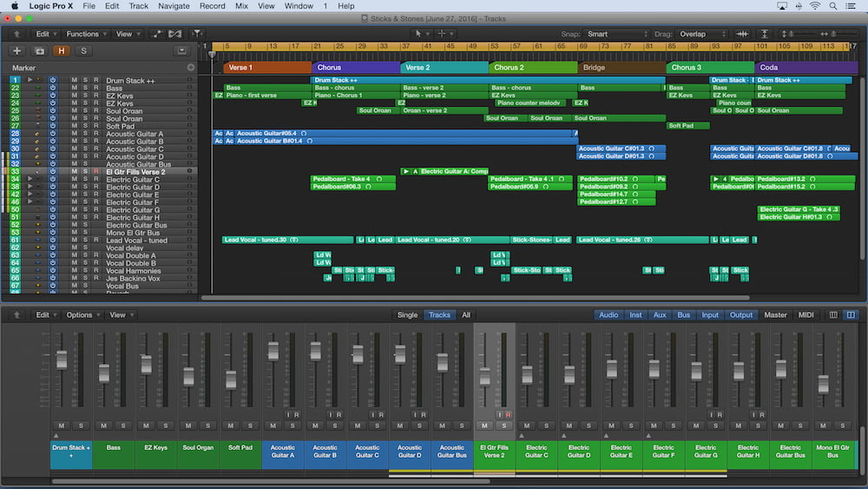Viewport: 868px width, 489px height.
Task: Open Spotlight search in menu bar
Action: pos(833,6)
